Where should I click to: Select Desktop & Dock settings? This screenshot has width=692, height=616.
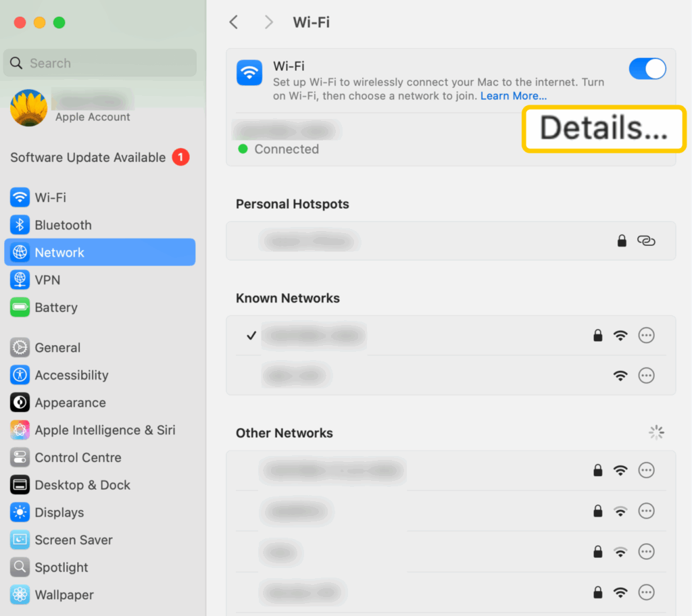[78, 485]
